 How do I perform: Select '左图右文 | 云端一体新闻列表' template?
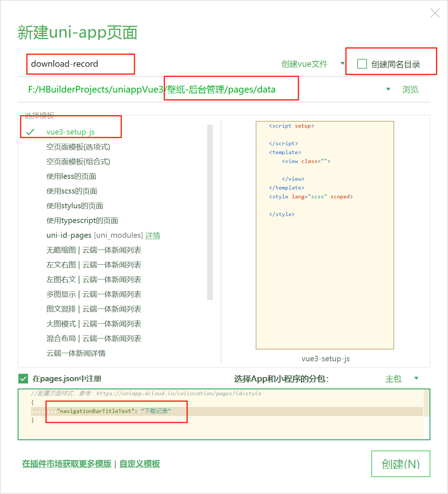pyautogui.click(x=94, y=279)
